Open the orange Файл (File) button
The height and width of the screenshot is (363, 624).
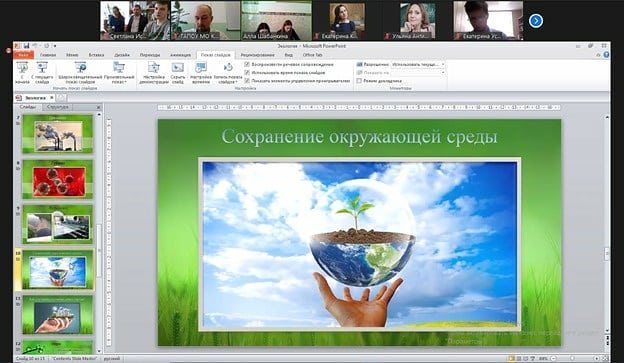23,55
